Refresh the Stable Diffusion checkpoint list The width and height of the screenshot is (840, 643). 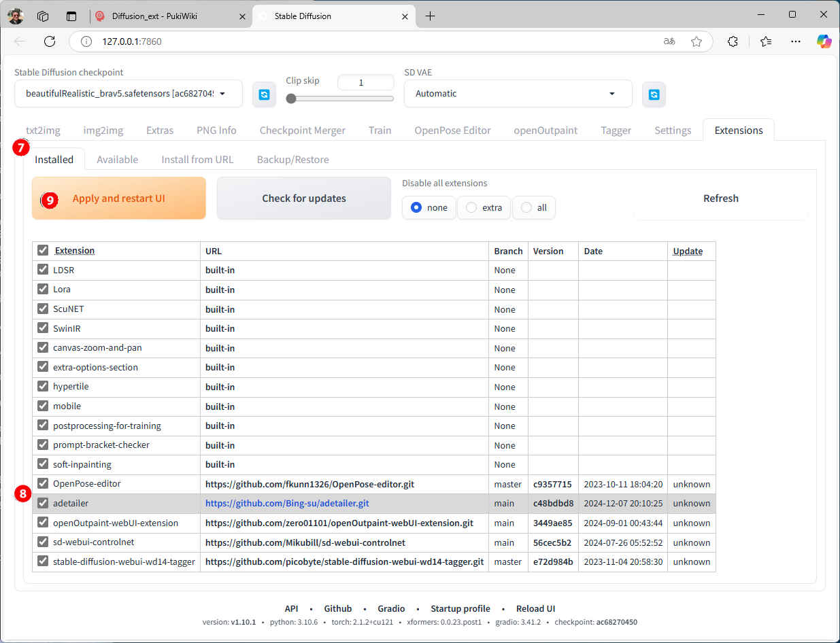coord(264,94)
